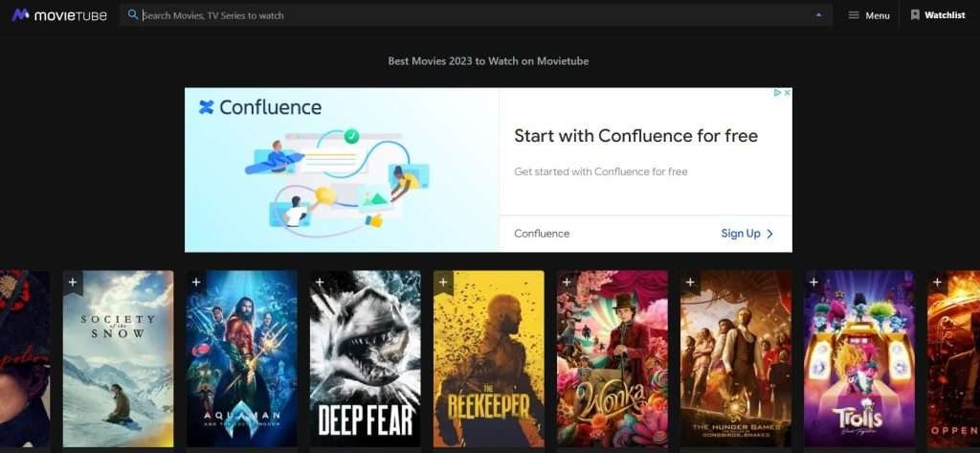The height and width of the screenshot is (453, 980).
Task: Toggle watchlist plus on Deep Fear poster
Action: pos(320,283)
